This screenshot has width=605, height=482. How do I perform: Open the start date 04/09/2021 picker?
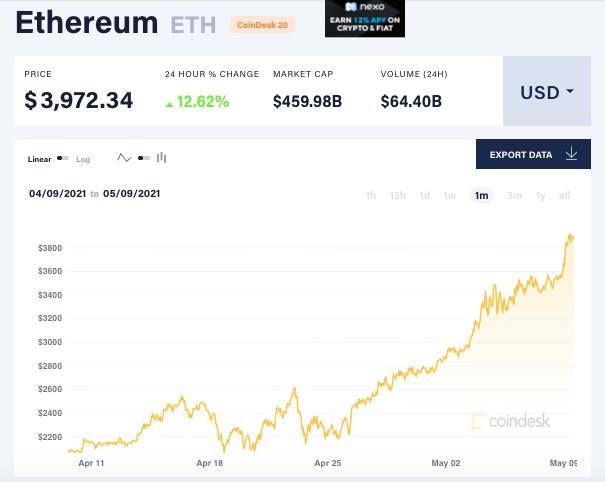58,194
